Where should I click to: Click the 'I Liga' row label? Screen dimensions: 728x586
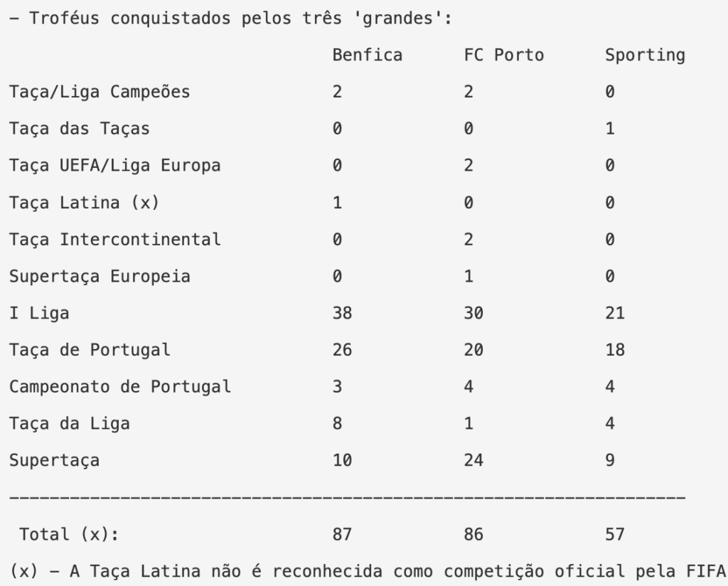point(39,313)
